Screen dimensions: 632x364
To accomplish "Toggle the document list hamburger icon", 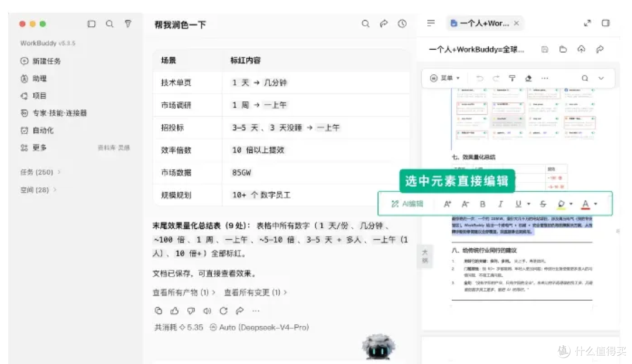I will [431, 23].
